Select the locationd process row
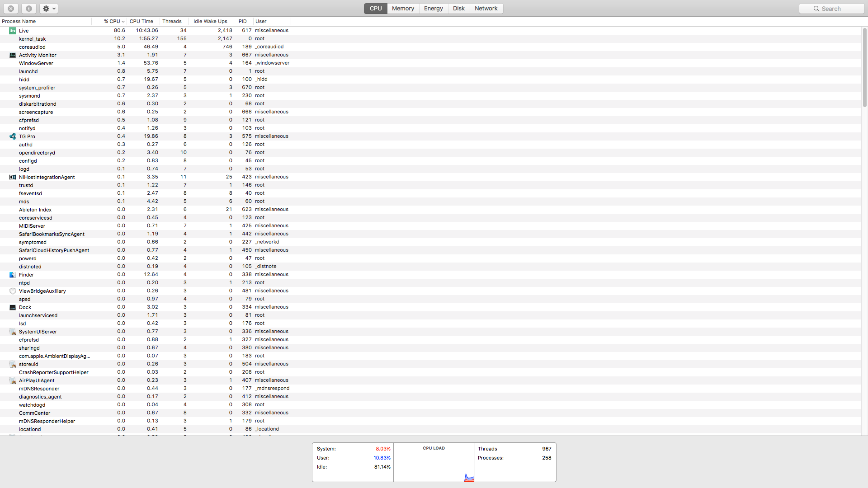 [x=430, y=429]
